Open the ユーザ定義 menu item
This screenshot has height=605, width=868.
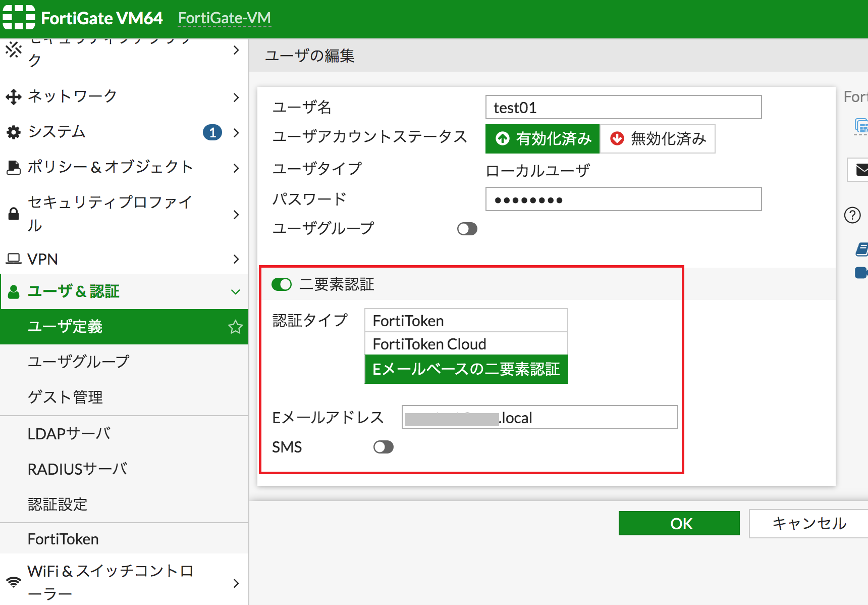tap(124, 327)
